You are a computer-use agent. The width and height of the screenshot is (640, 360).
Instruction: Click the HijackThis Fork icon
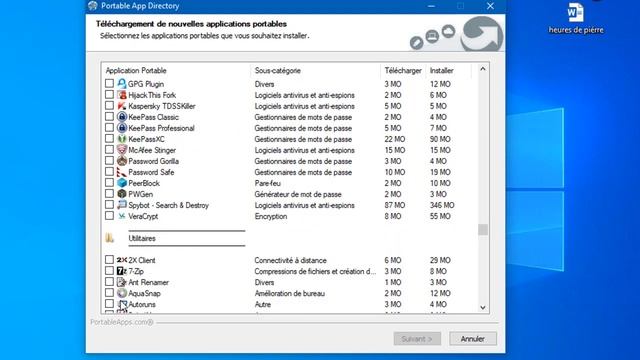[x=122, y=95]
